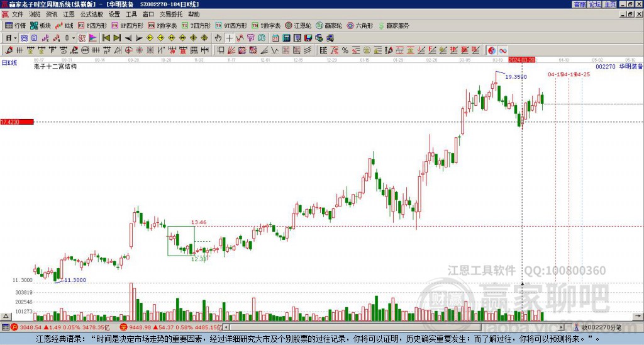644x345 pixels.
Task: Open 赢家服务 service page
Action: (x=394, y=25)
